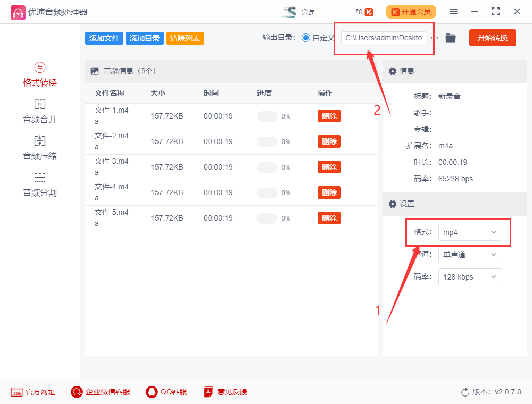Expand the 格式 mp4 dropdown
Viewport: 532px width, 404px height.
470,232
